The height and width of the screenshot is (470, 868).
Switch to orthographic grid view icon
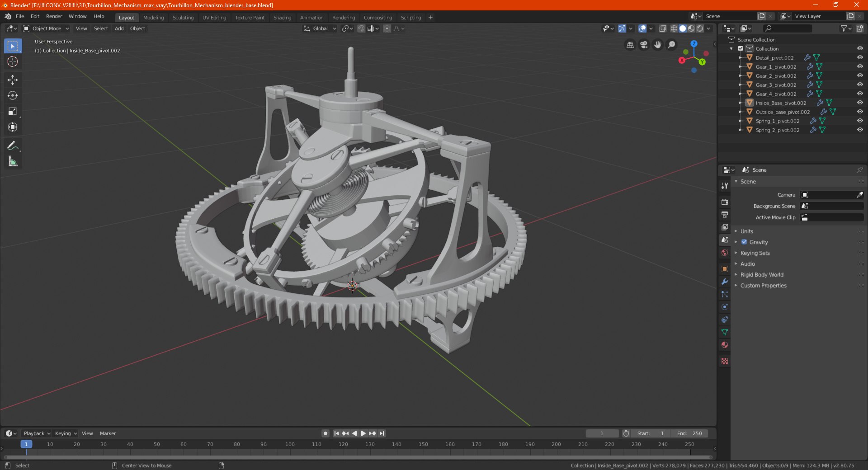pyautogui.click(x=630, y=45)
